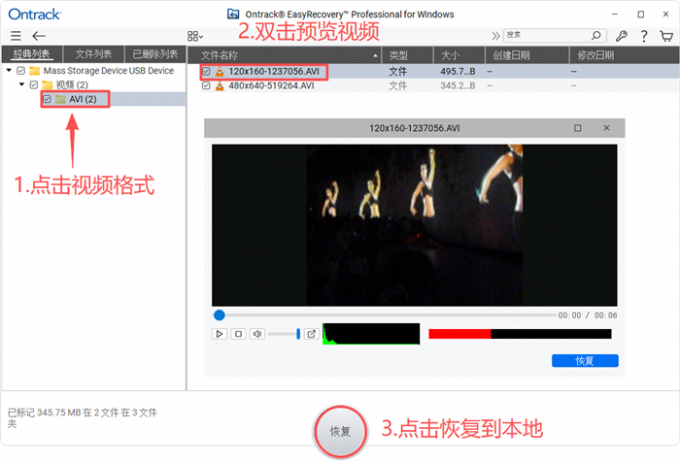This screenshot has width=680, height=462.
Task: Sort by 文件名称 column header
Action: point(284,55)
